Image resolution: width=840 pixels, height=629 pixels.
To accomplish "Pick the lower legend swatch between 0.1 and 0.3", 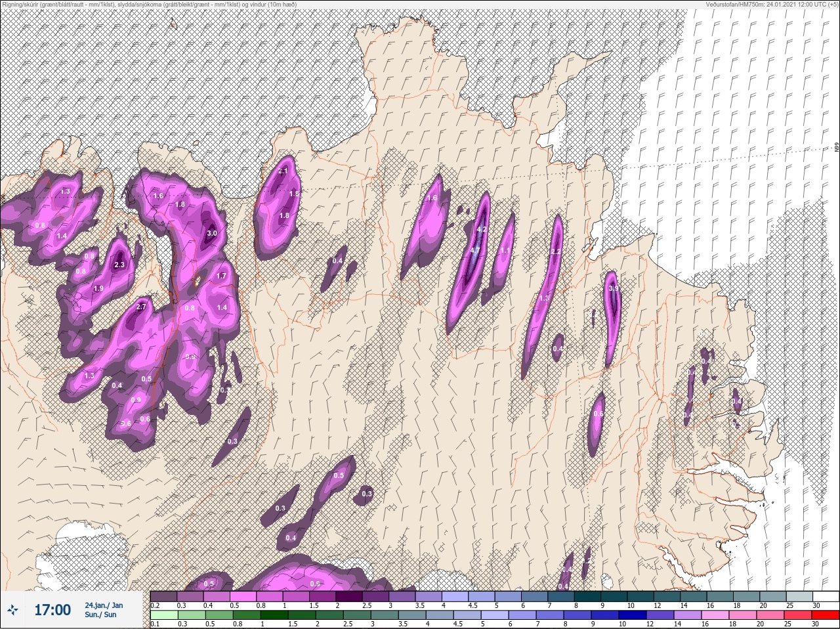I will point(164,615).
